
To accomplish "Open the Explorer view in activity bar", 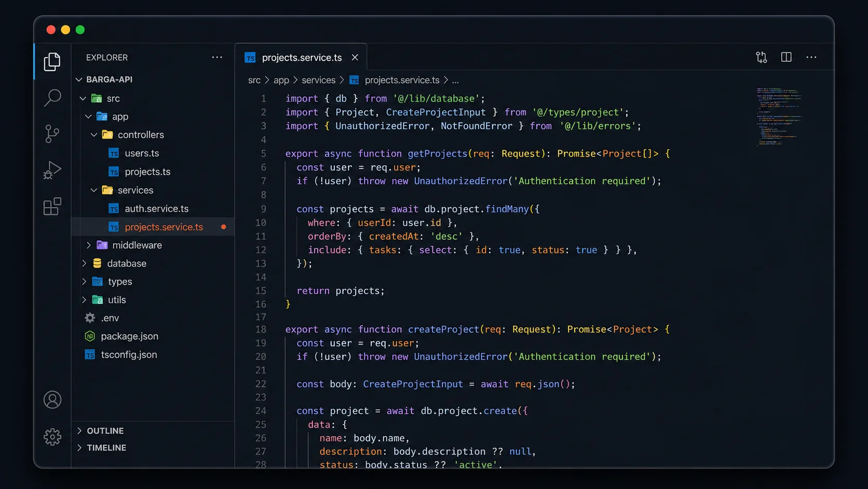I will tap(52, 61).
